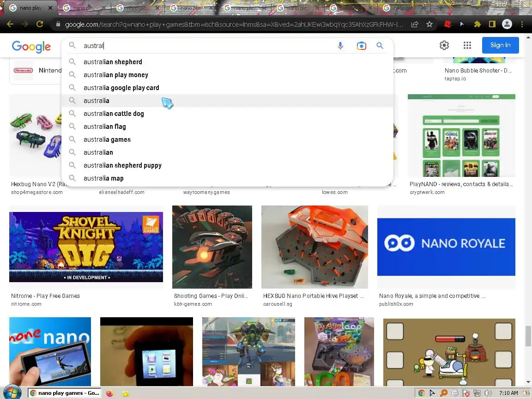Screen dimensions: 532x399
Task: Click the share page icon in address bar
Action: click(x=414, y=24)
